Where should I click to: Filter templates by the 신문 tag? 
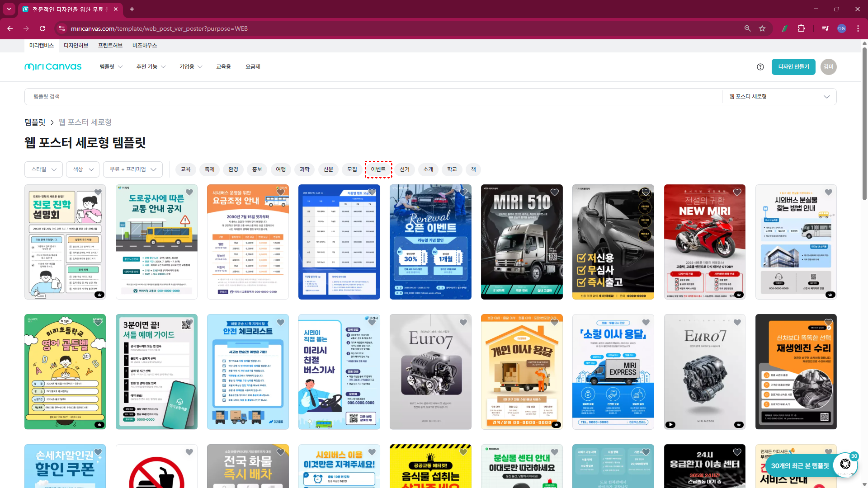[x=328, y=169]
